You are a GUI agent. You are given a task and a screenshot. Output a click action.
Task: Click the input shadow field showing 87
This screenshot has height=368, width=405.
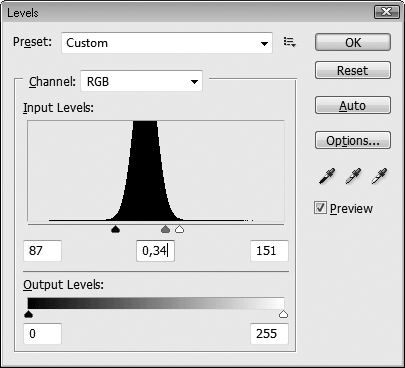[x=42, y=251]
